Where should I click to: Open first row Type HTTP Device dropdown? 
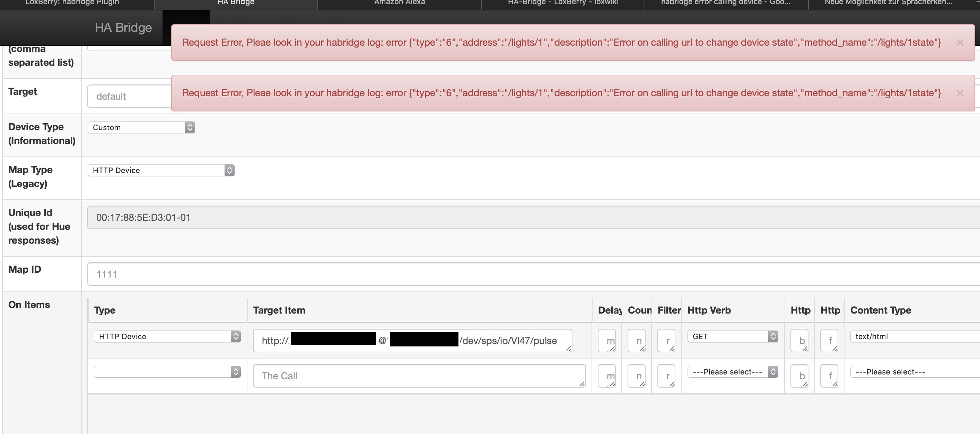(x=167, y=336)
